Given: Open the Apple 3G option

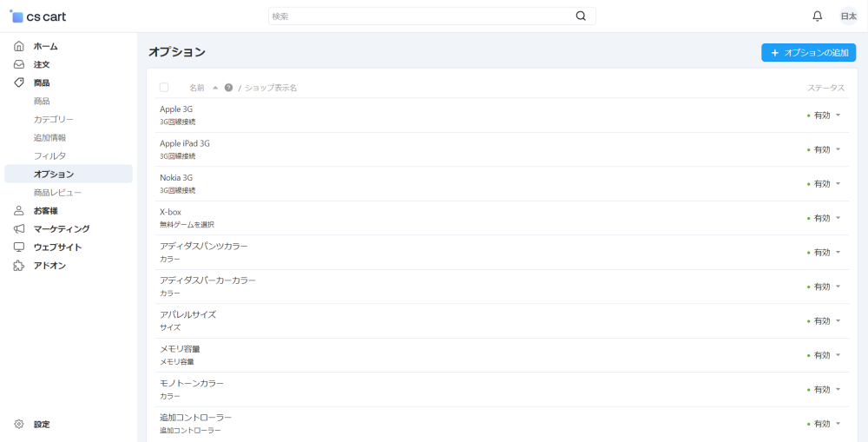Looking at the screenshot, I should (176, 109).
